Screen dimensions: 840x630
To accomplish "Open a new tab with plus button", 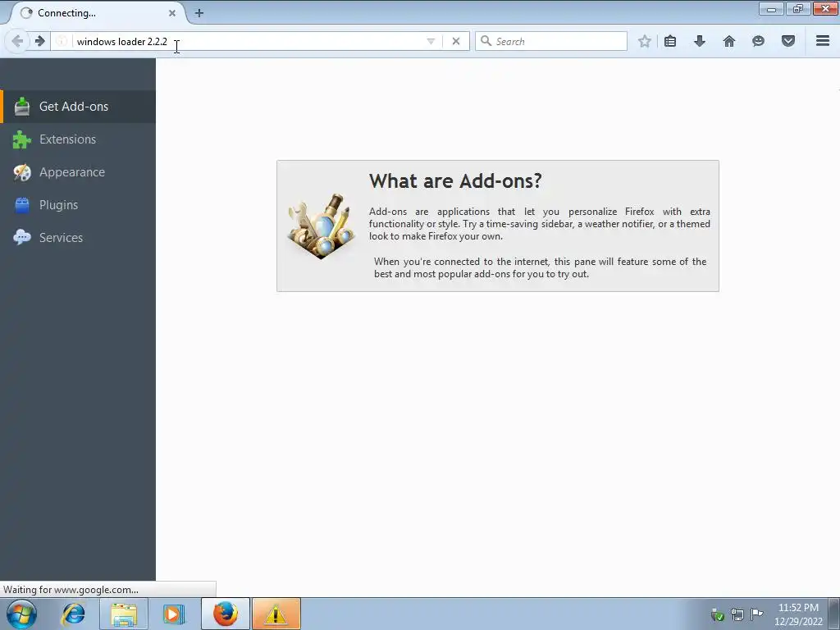I will [x=199, y=13].
